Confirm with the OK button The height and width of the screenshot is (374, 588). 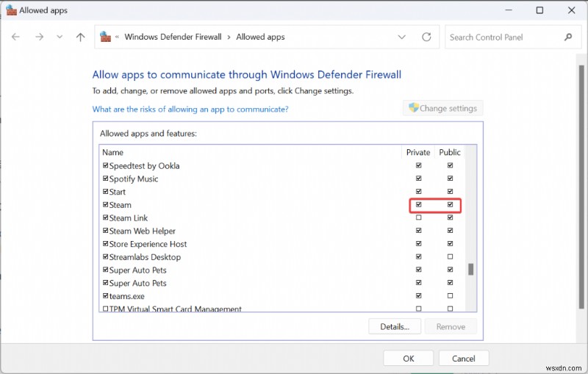point(409,359)
